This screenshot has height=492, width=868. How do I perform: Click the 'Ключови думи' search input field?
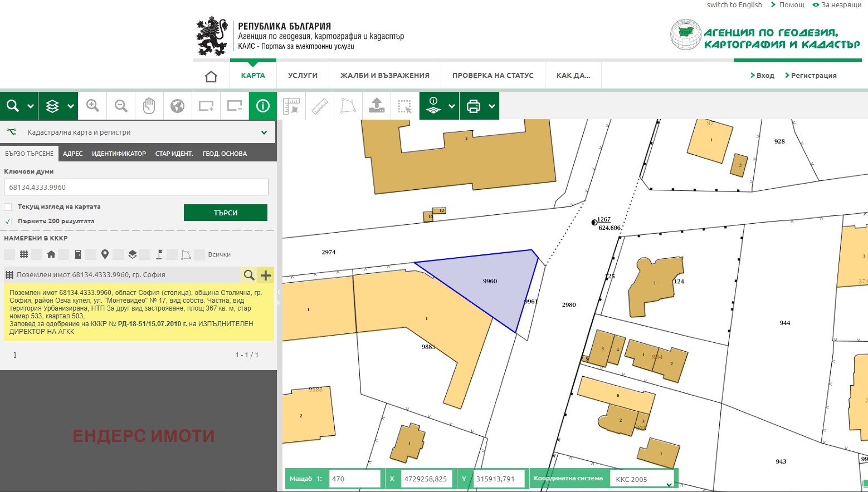click(x=136, y=188)
